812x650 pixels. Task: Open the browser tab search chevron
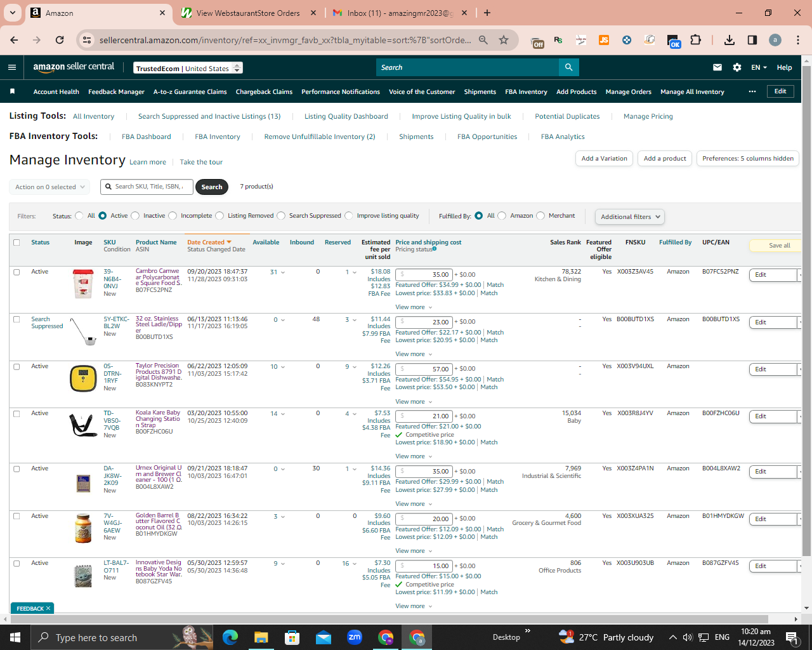point(13,13)
